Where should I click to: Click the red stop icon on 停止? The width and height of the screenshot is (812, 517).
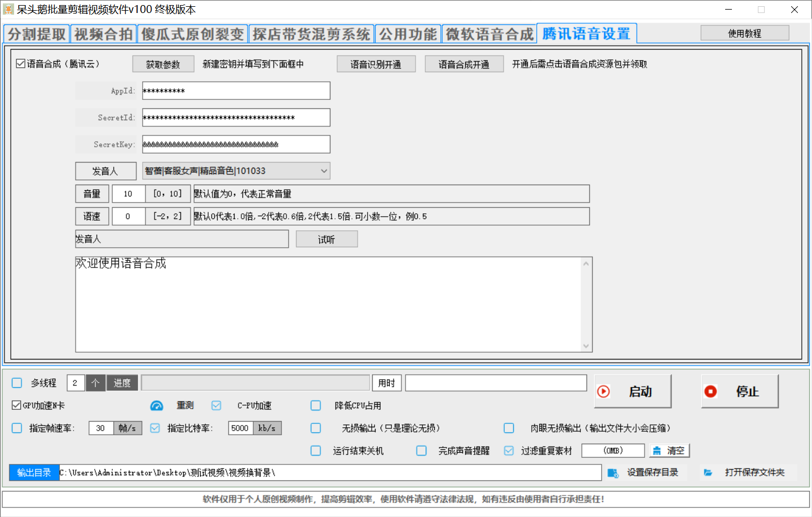710,392
